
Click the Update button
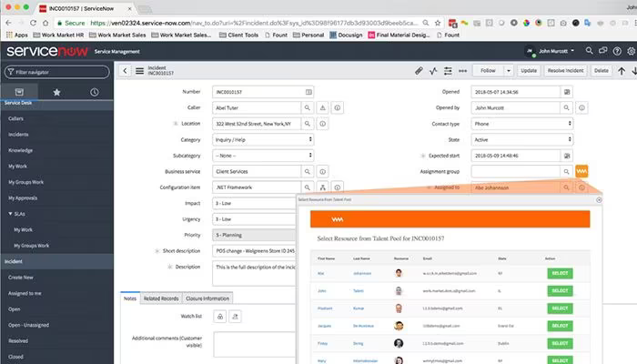pos(529,71)
